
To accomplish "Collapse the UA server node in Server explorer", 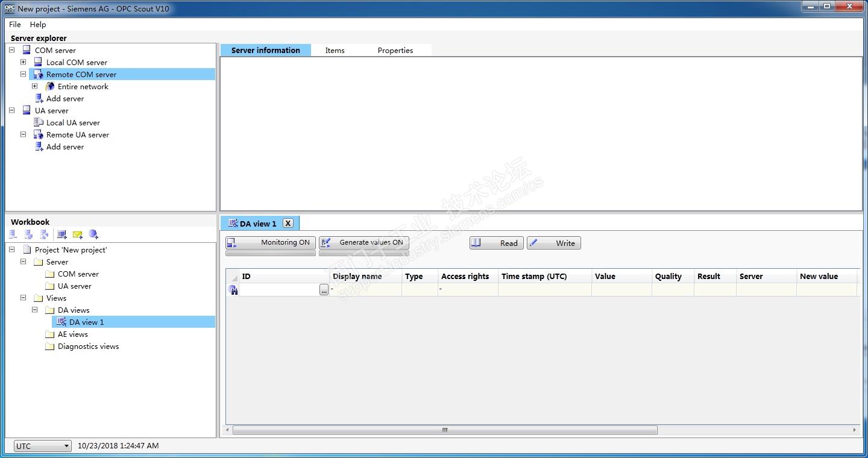I will (11, 110).
